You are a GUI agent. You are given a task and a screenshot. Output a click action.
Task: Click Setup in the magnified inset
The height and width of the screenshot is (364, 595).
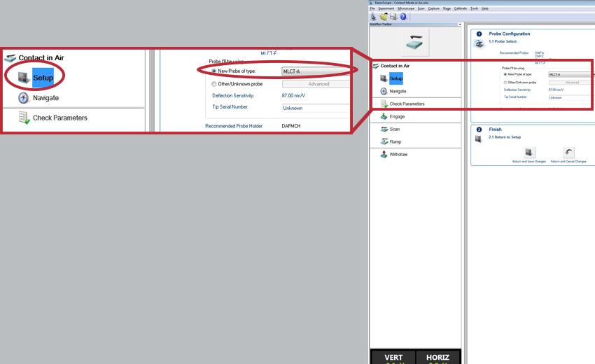pyautogui.click(x=43, y=78)
